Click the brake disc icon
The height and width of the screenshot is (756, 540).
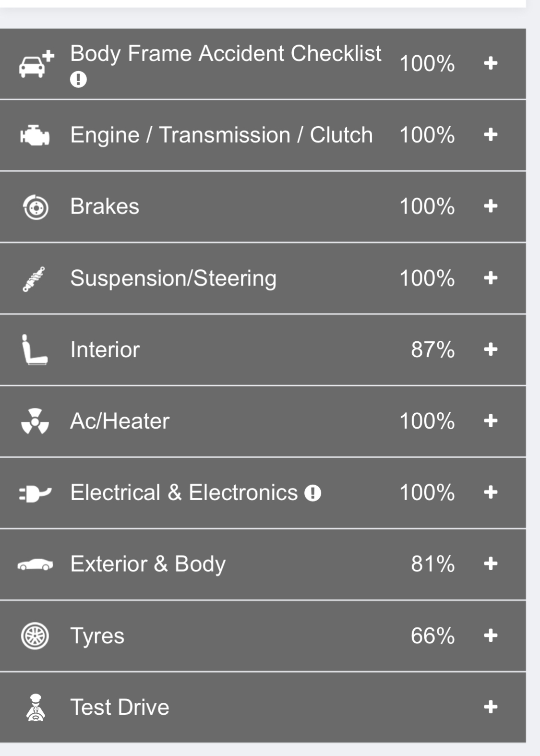(36, 207)
